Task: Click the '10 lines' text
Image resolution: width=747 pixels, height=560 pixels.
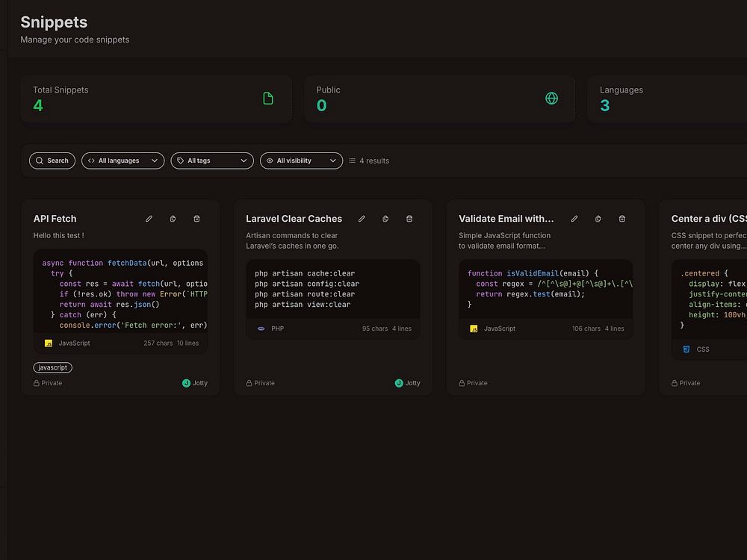Action: (x=187, y=343)
